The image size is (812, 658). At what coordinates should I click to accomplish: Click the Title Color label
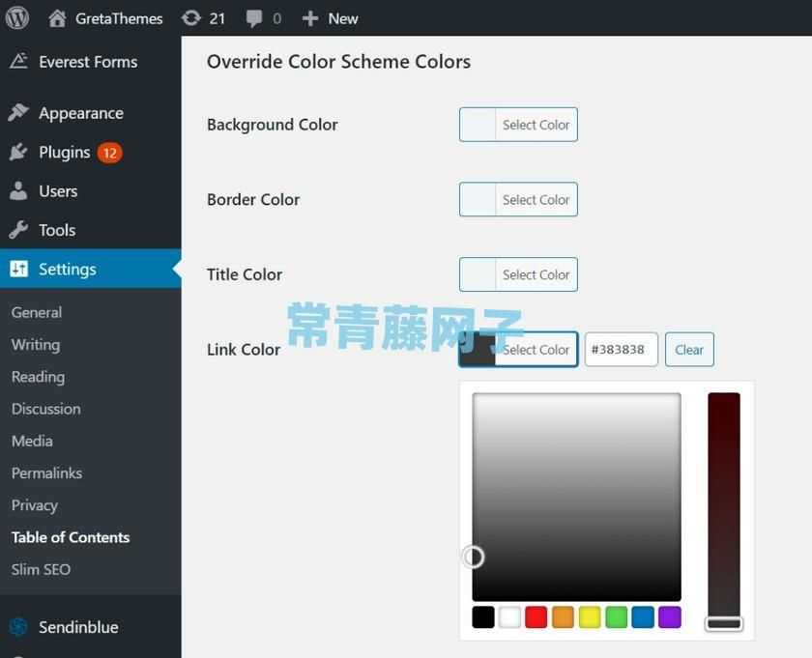point(245,274)
